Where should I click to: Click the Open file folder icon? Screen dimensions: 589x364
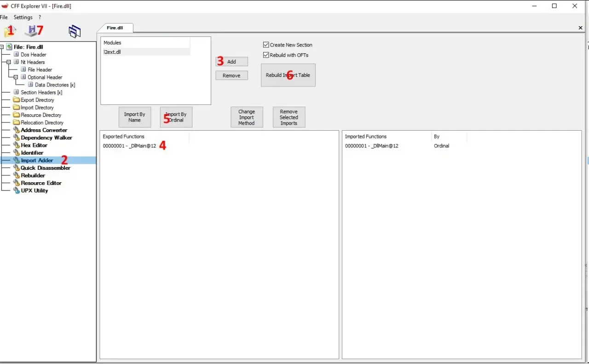pyautogui.click(x=9, y=31)
